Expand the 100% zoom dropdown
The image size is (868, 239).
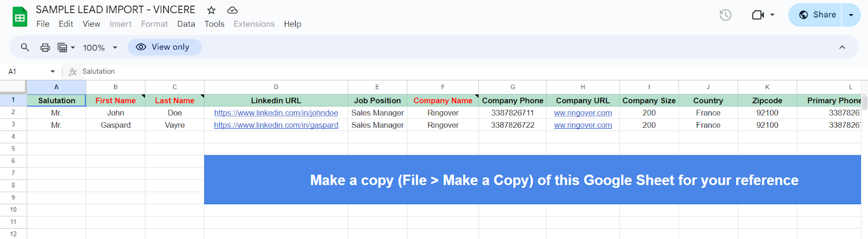pyautogui.click(x=100, y=48)
